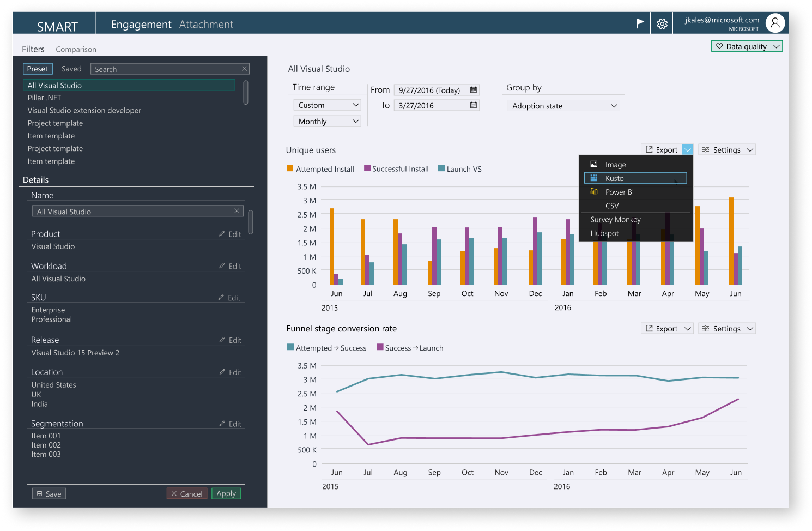Click the SMART logo

click(57, 27)
